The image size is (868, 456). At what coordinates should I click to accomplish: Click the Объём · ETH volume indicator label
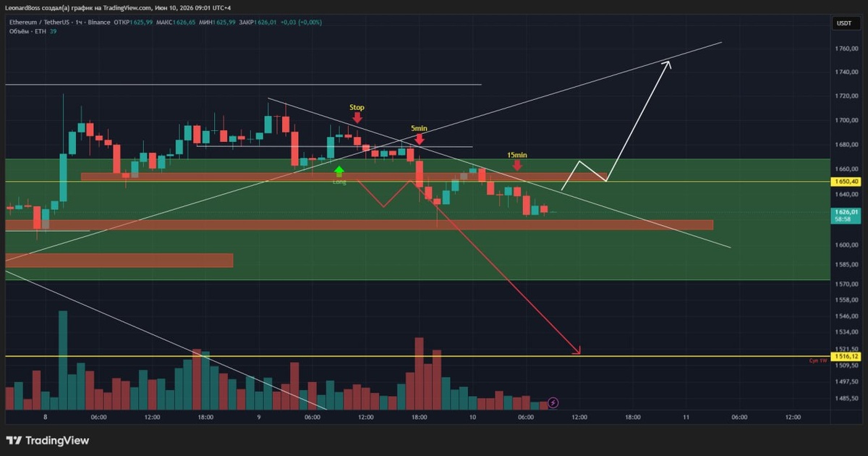pos(27,31)
